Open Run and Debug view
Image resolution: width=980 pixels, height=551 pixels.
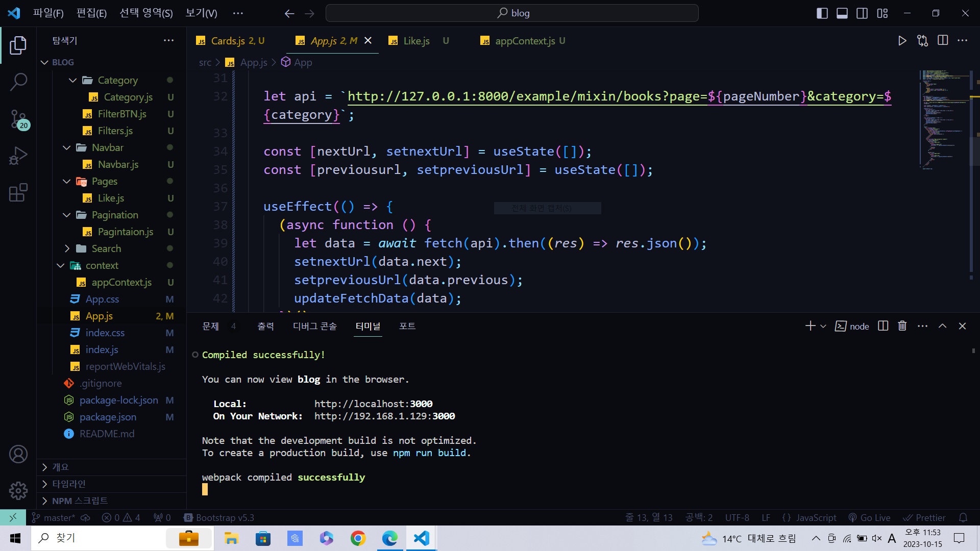(x=18, y=156)
